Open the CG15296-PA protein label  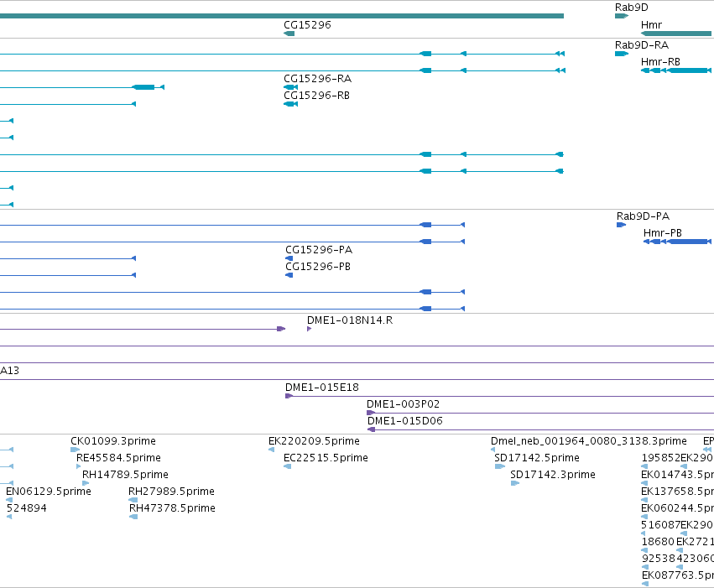[x=319, y=250]
